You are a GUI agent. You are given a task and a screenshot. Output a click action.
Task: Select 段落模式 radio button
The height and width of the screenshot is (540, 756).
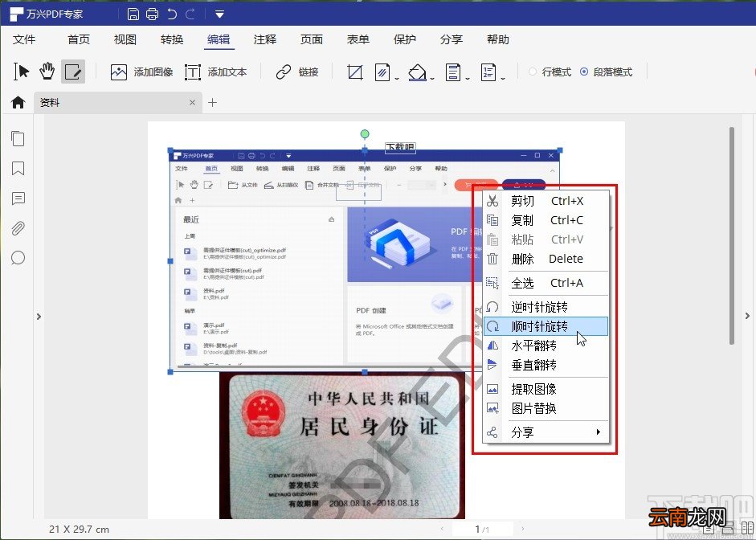584,72
